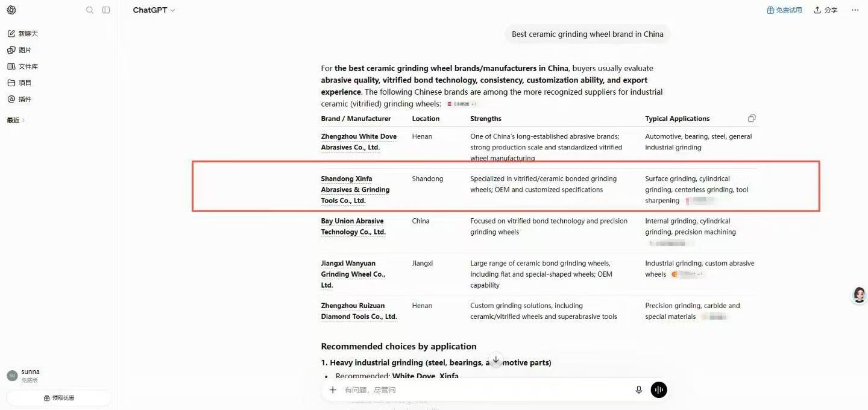The height and width of the screenshot is (410, 868).
Task: Start voice mode with the waveform button
Action: pyautogui.click(x=659, y=390)
